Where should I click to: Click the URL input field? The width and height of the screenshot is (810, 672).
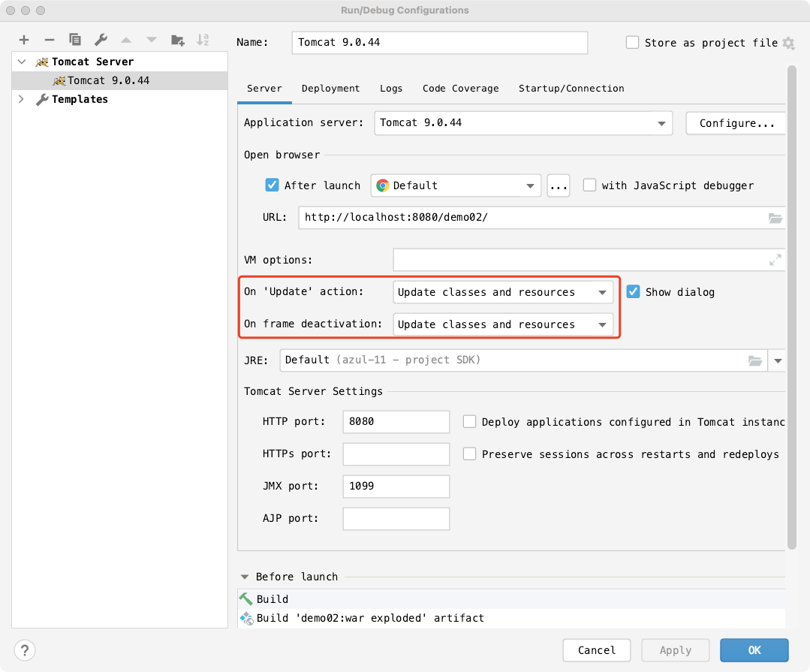click(542, 218)
